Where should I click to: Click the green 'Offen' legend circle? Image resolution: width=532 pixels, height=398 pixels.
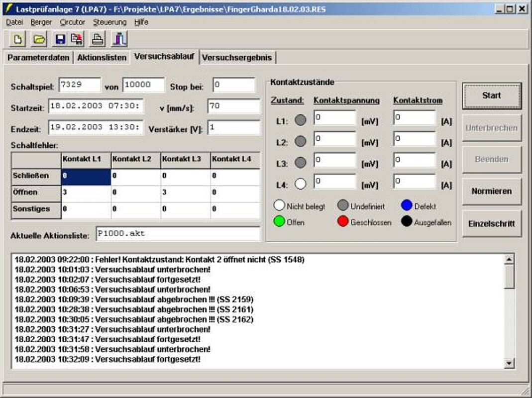tap(279, 221)
